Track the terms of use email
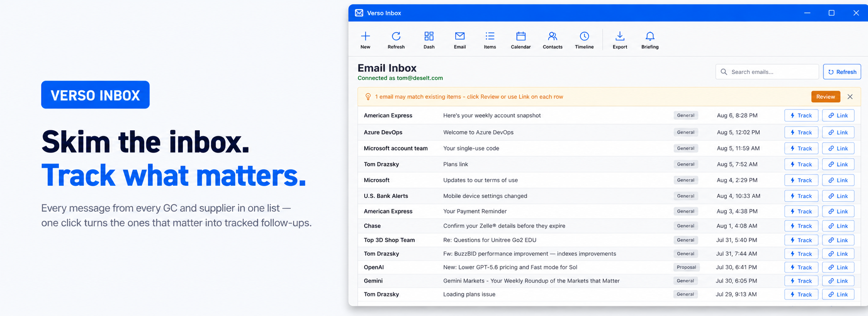This screenshot has height=316, width=868. (x=801, y=180)
